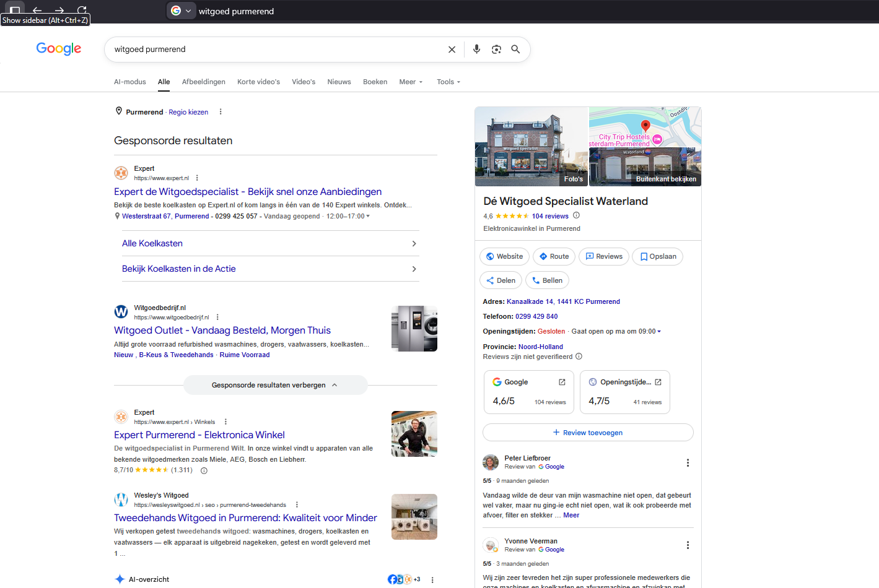Click the Expert favicon in sponsored result
Screen dimensions: 879x588
(121, 173)
